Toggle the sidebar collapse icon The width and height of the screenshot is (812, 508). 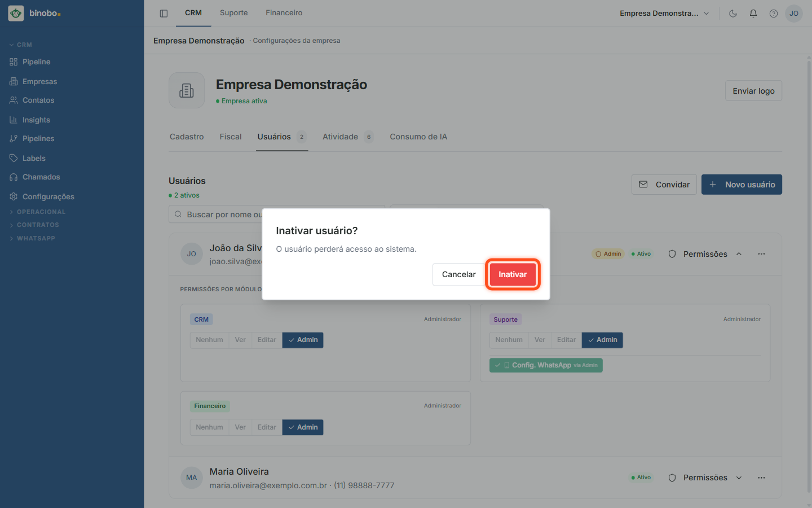[164, 14]
